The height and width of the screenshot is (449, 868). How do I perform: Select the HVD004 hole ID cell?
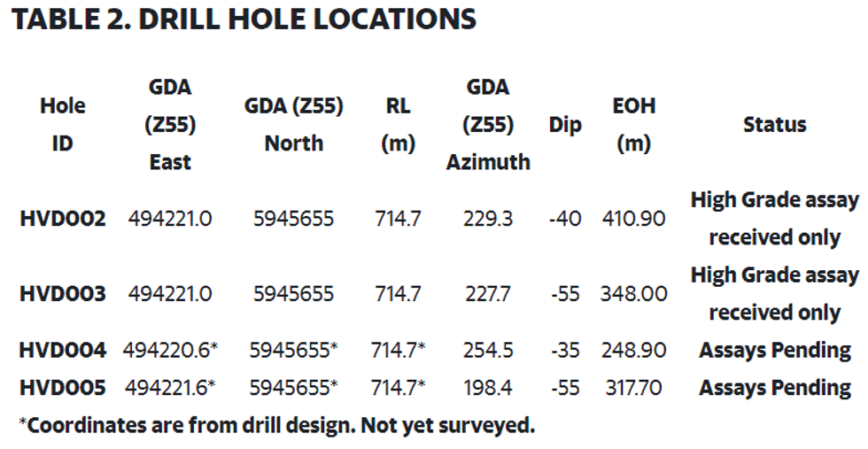click(x=63, y=351)
